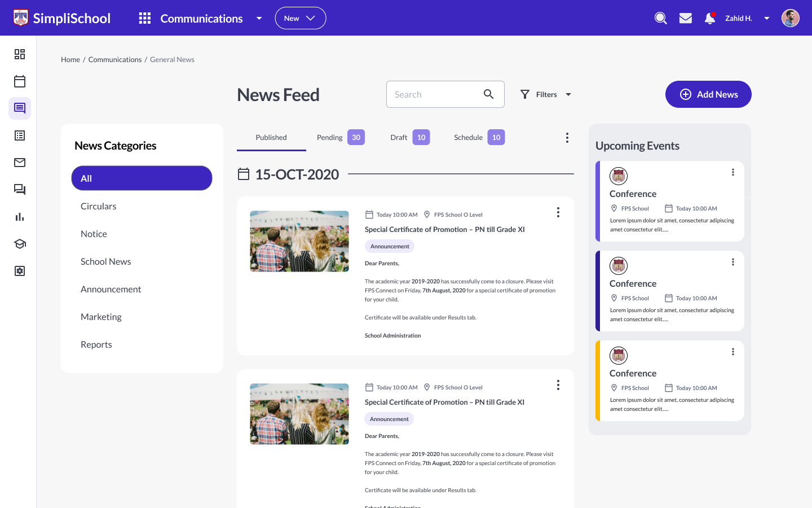Select the Reports category
812x508 pixels.
(x=96, y=345)
